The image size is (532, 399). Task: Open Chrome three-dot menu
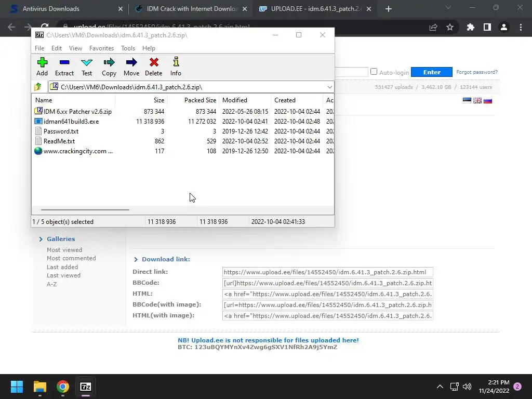[521, 27]
